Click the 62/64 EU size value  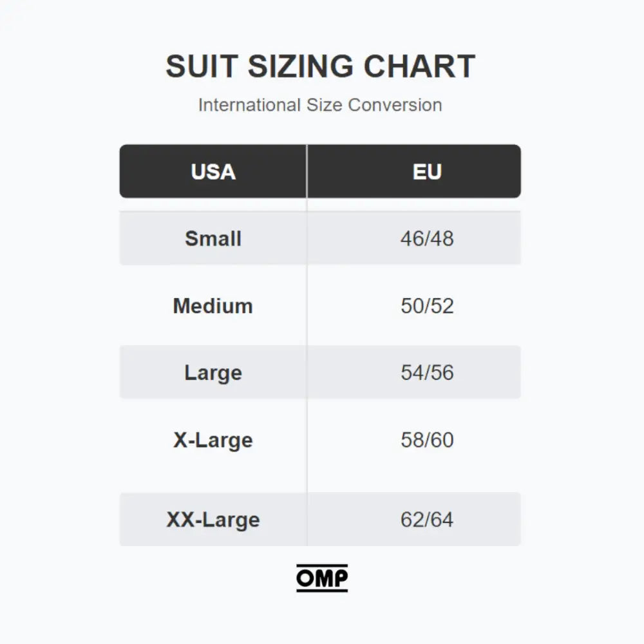pyautogui.click(x=427, y=520)
